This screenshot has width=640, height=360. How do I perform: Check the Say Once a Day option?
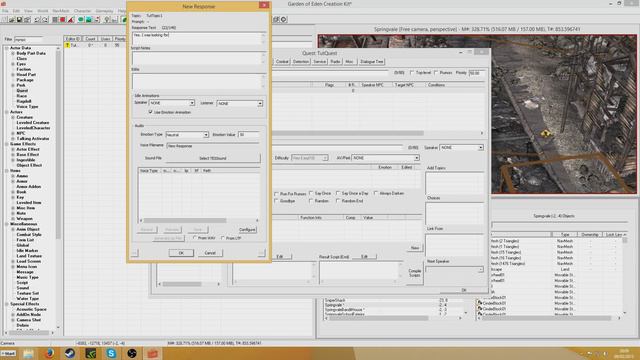click(x=338, y=193)
